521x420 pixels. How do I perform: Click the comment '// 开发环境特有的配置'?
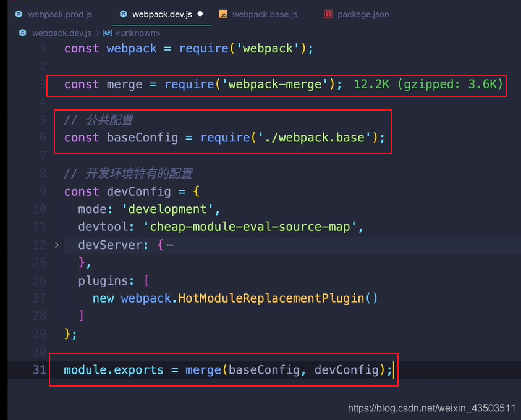click(x=129, y=174)
